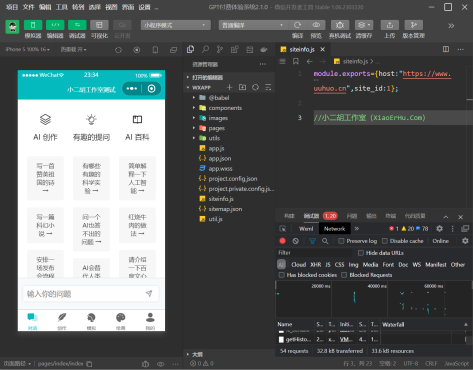Click the 清缓存 clear cache button
The image size is (473, 370).
pyautogui.click(x=364, y=25)
